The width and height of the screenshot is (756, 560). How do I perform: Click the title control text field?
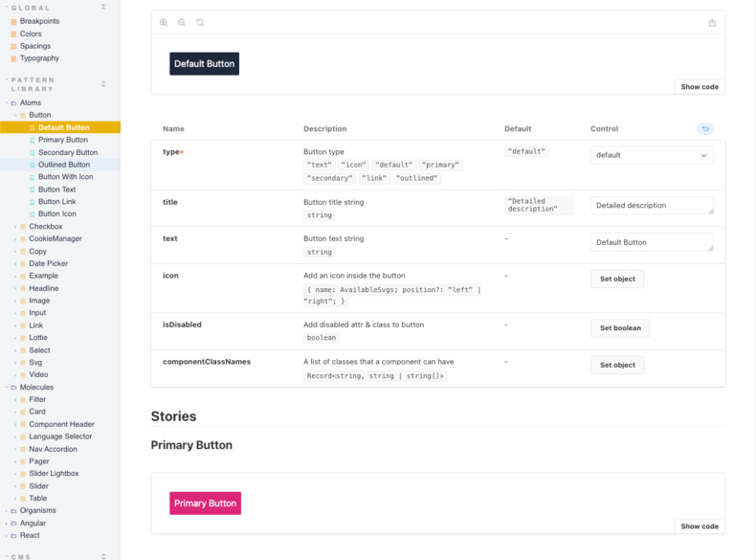[x=651, y=206]
